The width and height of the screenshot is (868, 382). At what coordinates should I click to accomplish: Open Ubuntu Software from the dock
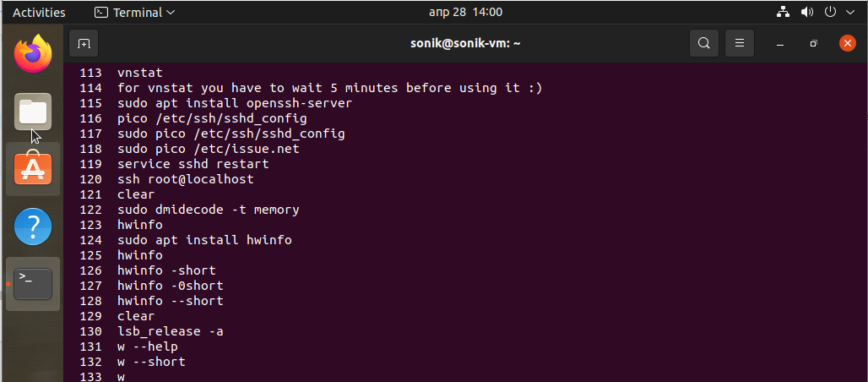point(33,169)
